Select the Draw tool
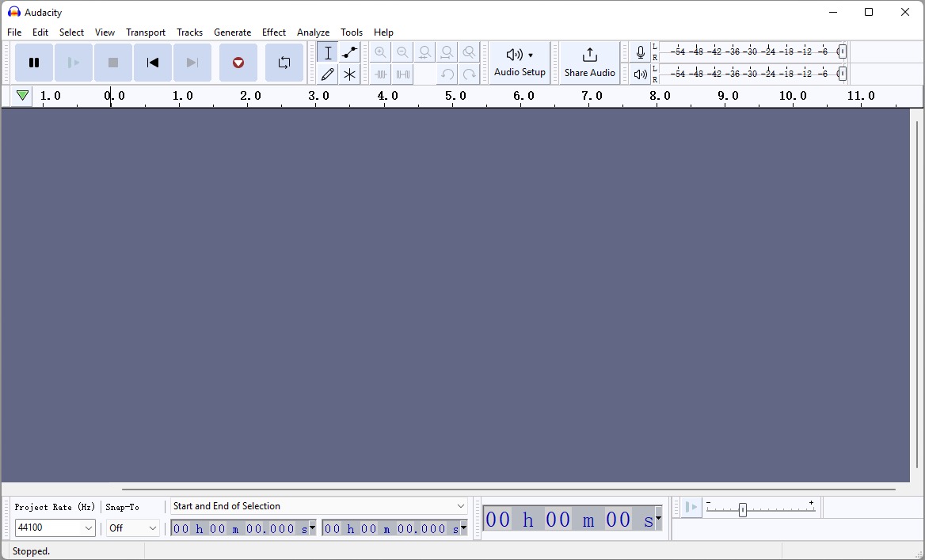Image resolution: width=925 pixels, height=560 pixels. pyautogui.click(x=327, y=74)
